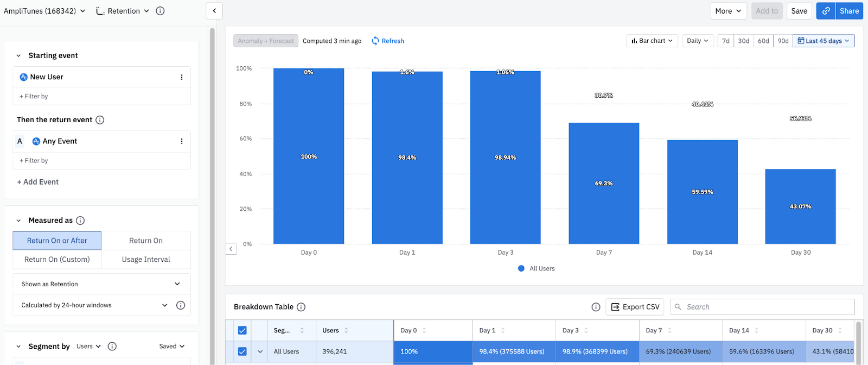This screenshot has height=365, width=868.
Task: Open the Daily interval dropdown
Action: pyautogui.click(x=697, y=41)
